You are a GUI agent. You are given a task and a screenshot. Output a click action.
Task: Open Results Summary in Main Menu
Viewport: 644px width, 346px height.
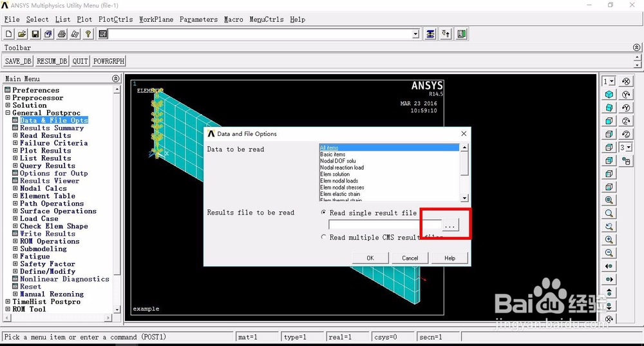click(52, 128)
